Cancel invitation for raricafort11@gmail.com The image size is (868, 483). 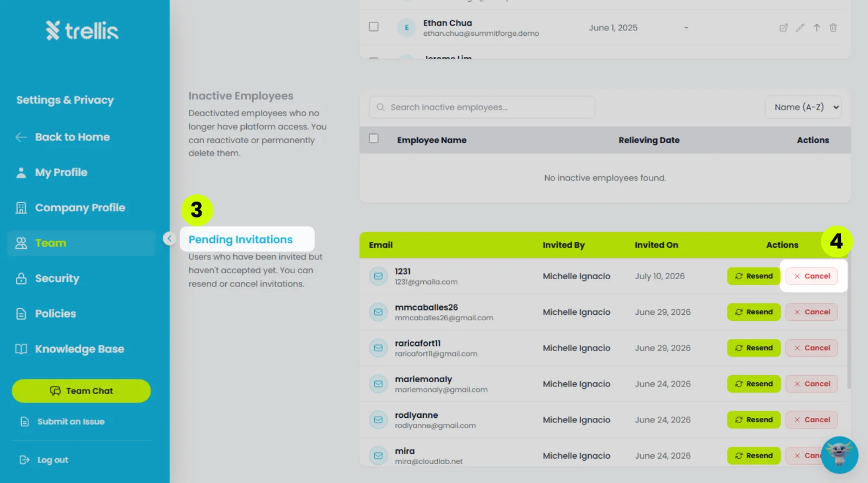[812, 348]
